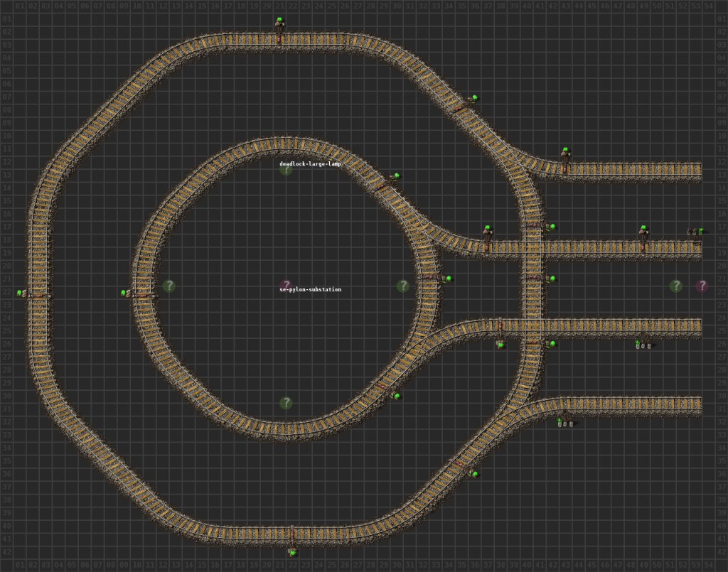Click column number 22 on the top ruler
The image size is (728, 572).
click(x=292, y=6)
